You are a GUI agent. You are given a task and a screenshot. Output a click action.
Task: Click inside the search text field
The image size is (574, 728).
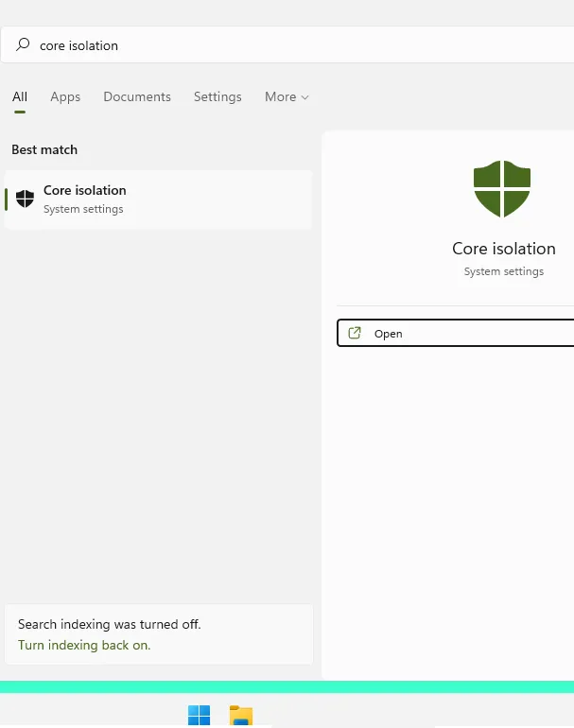pos(284,44)
